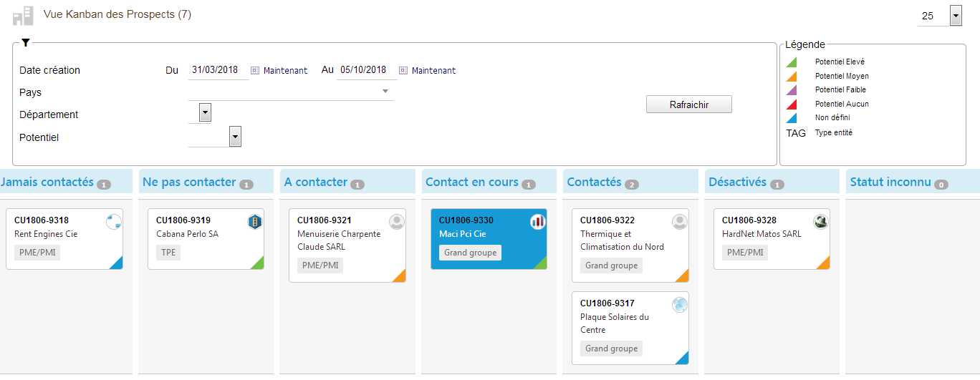The image size is (980, 380).
Task: Click avatar icon on Rent Engines Cie card
Action: pos(113,222)
